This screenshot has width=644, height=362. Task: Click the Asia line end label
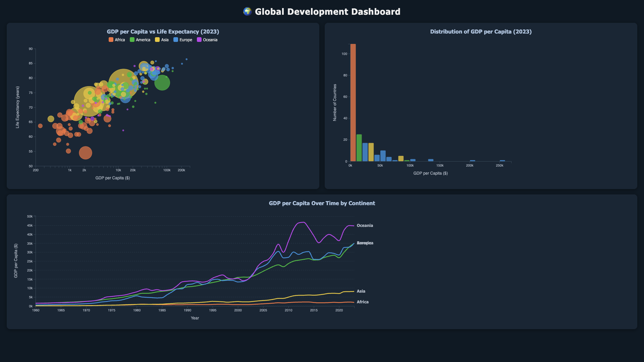tap(361, 291)
